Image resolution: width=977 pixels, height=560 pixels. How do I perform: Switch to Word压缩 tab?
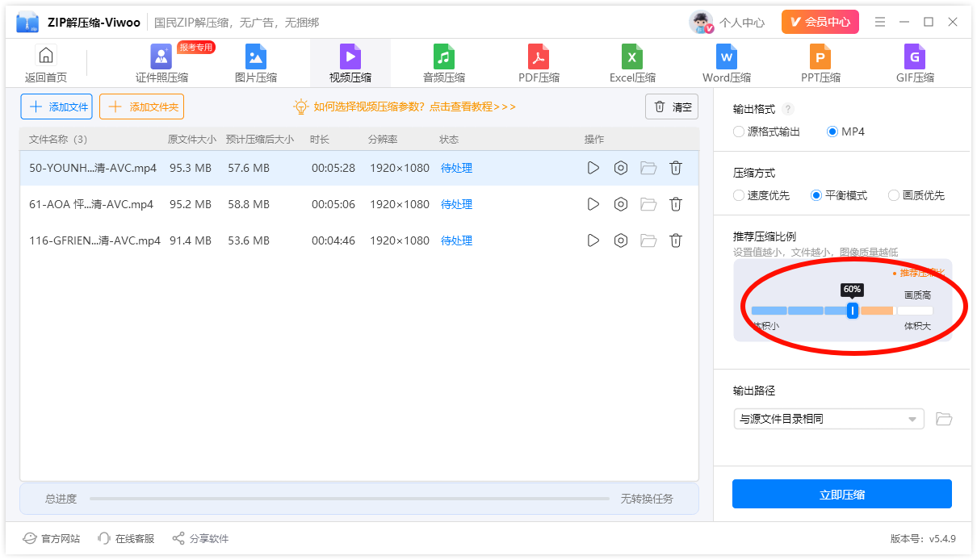coord(727,64)
